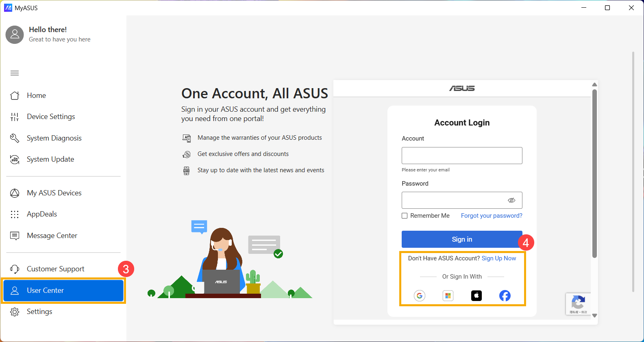
Task: Check the Remember Me checkbox
Action: pos(405,216)
